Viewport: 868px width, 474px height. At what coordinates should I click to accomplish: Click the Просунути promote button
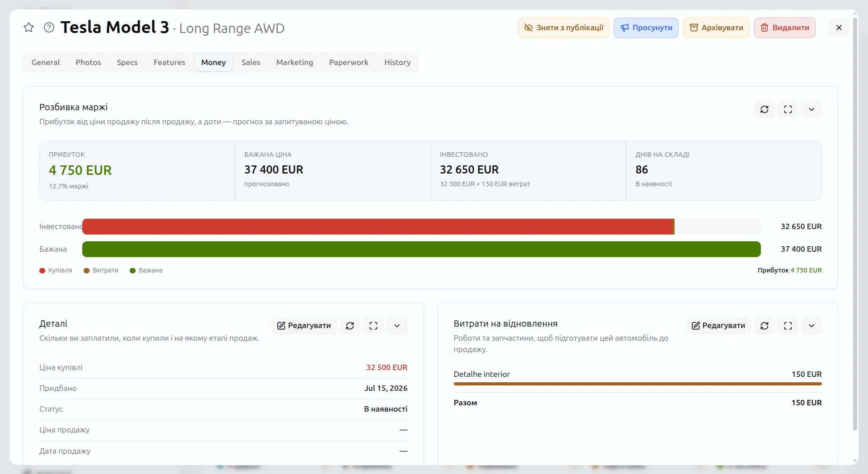pos(646,28)
